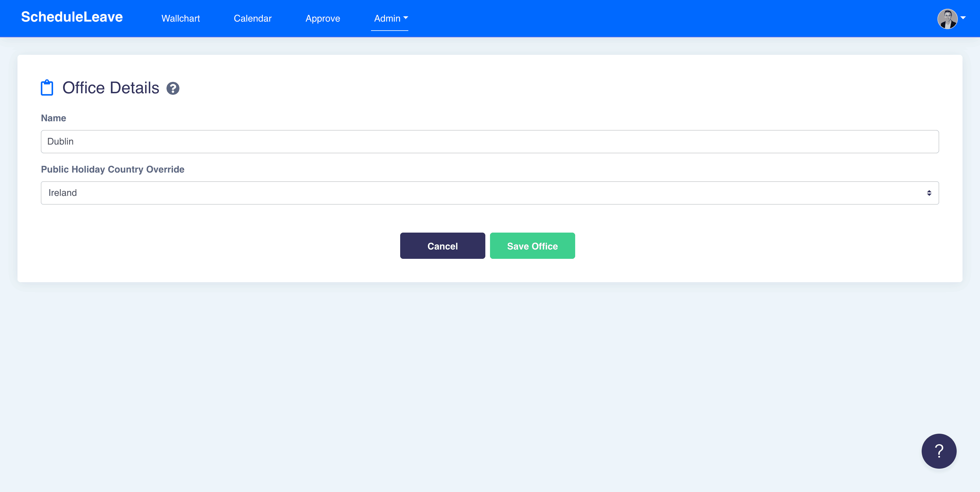This screenshot has width=980, height=492.
Task: Open the Public Holiday Country Override dropdown
Action: [x=490, y=193]
